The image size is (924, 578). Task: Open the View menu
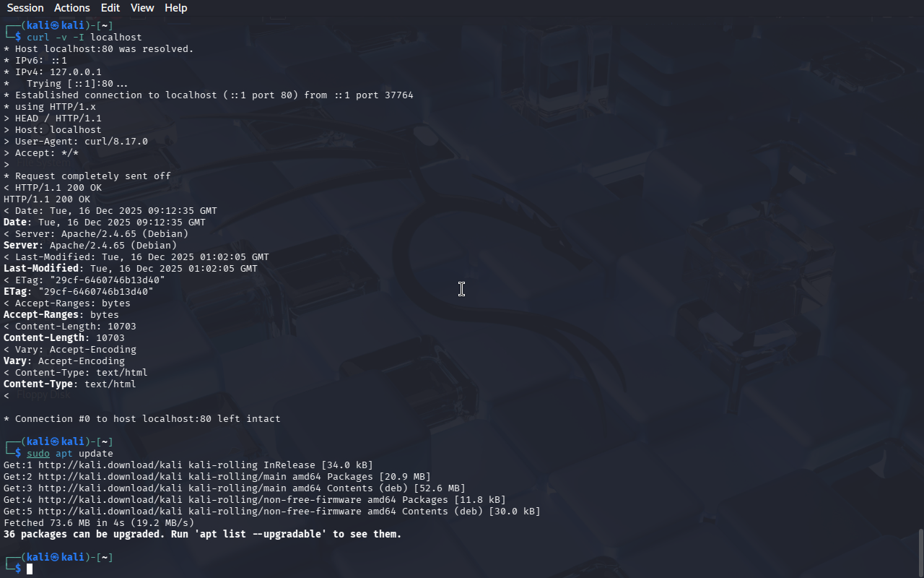click(142, 8)
